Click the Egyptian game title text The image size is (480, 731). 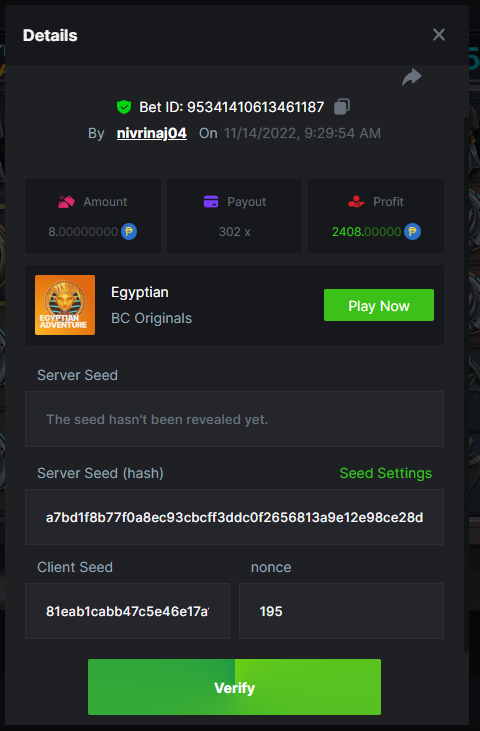140,292
